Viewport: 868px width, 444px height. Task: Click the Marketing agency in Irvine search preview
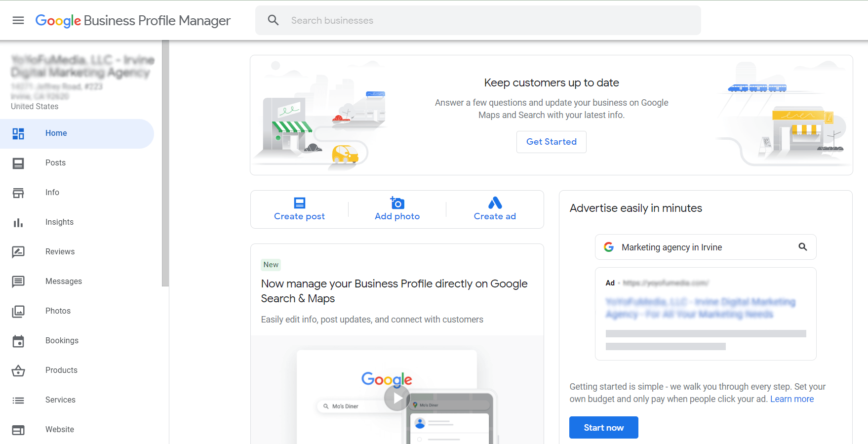coord(706,247)
